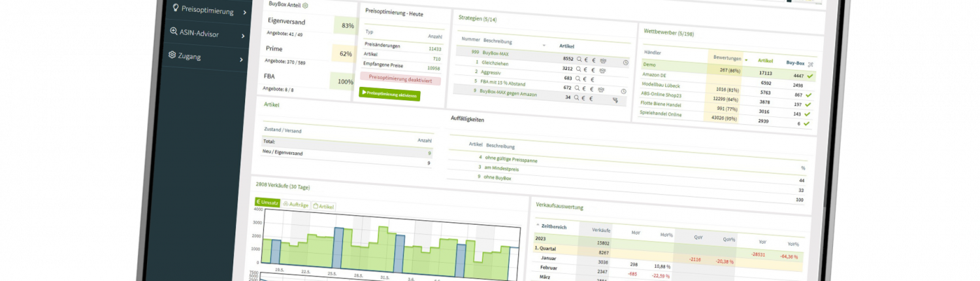Open BuyBox Anteil settings gear icon
This screenshot has height=281, width=980.
coord(305,5)
